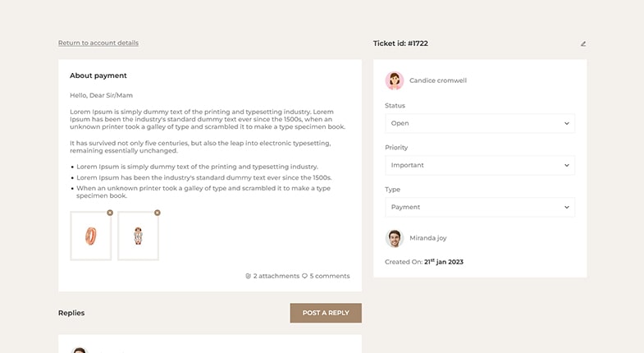Image resolution: width=644 pixels, height=353 pixels.
Task: Follow the Return to account details link
Action: (98, 43)
